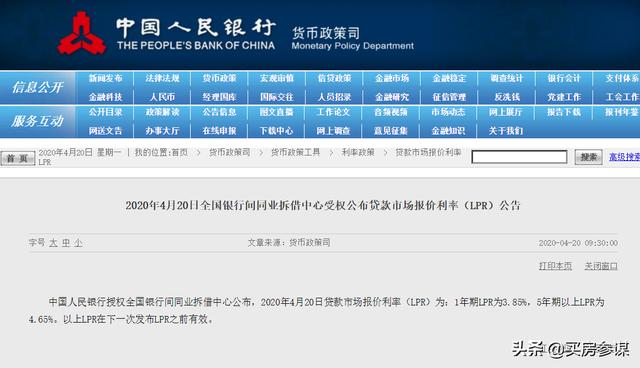
Task: Open the 报刊年鉴 navigation item
Action: [x=622, y=112]
